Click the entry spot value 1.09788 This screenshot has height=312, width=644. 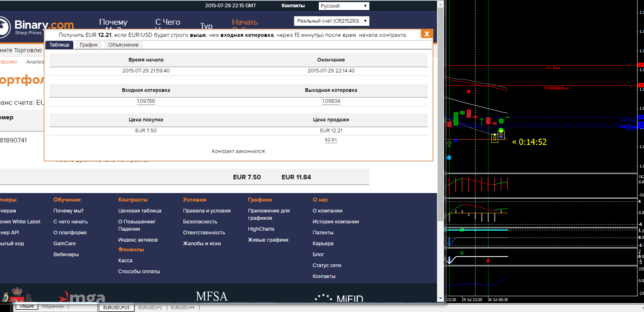point(146,101)
